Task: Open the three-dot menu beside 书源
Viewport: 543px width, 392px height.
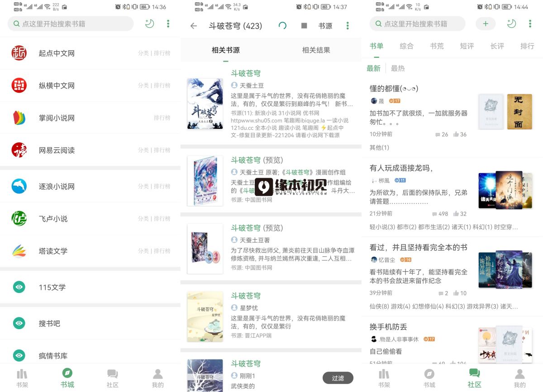Action: click(x=348, y=26)
